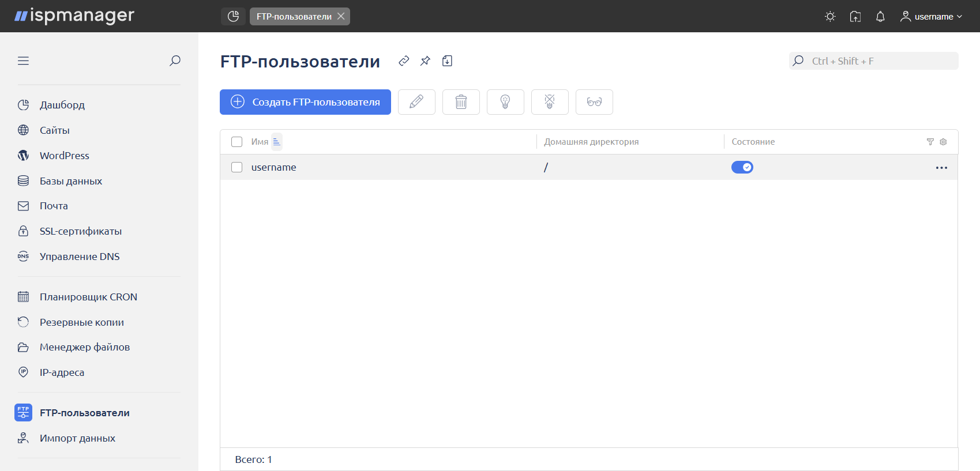Collapse the sidebar with hamburger icon
980x471 pixels.
pyautogui.click(x=23, y=61)
